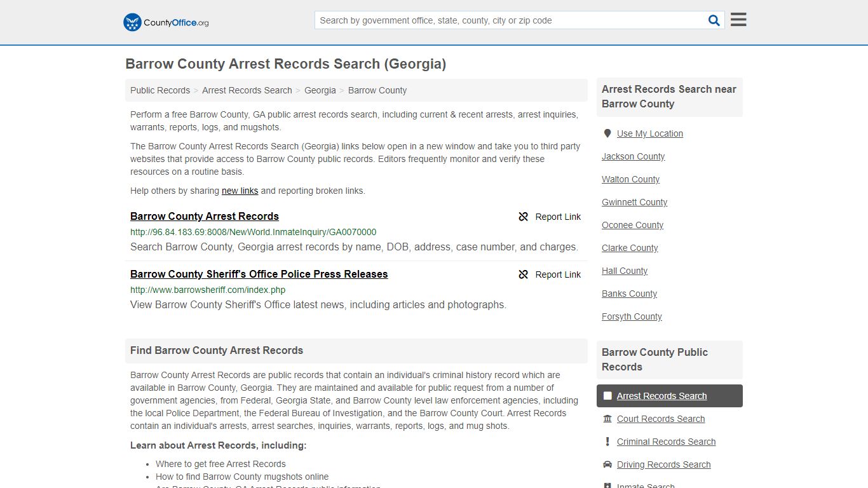Click 'Learn about Arrest Records, including:' text
The width and height of the screenshot is (868, 488).
coord(219,445)
